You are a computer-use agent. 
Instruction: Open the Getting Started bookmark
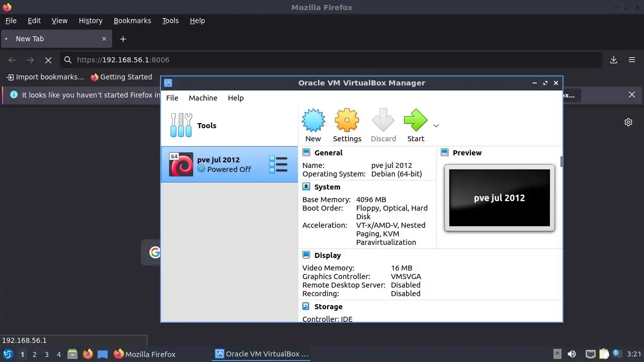[x=121, y=77]
